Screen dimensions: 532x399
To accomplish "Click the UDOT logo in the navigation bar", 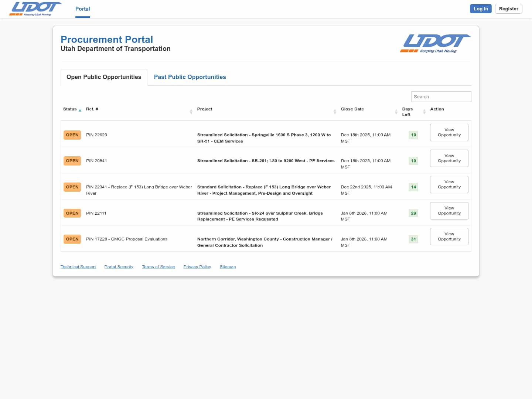I will pyautogui.click(x=35, y=9).
